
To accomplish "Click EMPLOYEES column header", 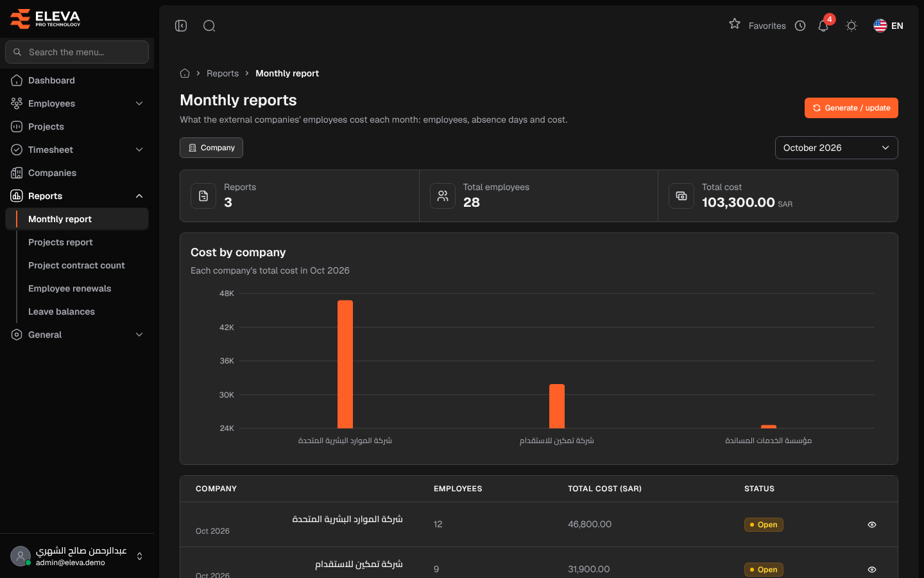I will point(458,489).
